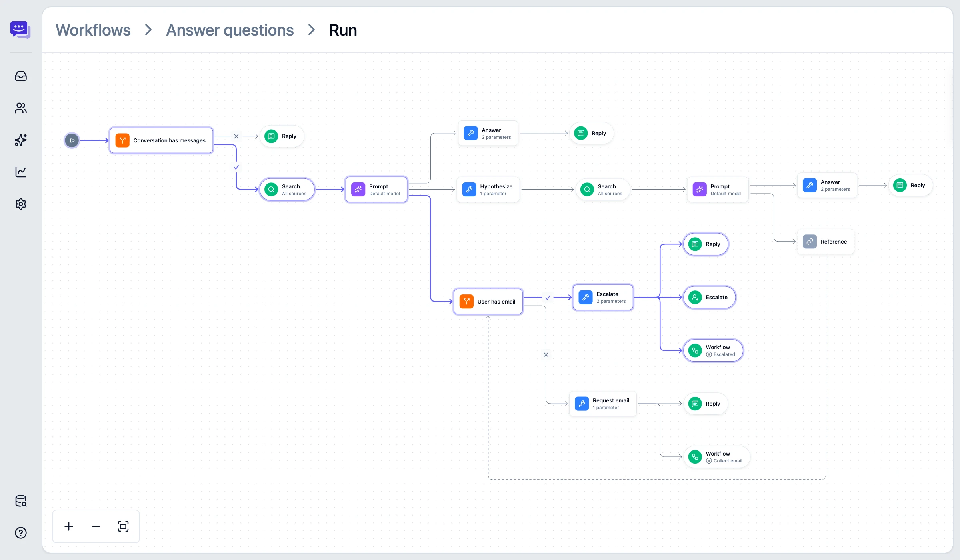This screenshot has height=560, width=960.
Task: Click the X marker after Conversation has messages
Action: pos(236,136)
